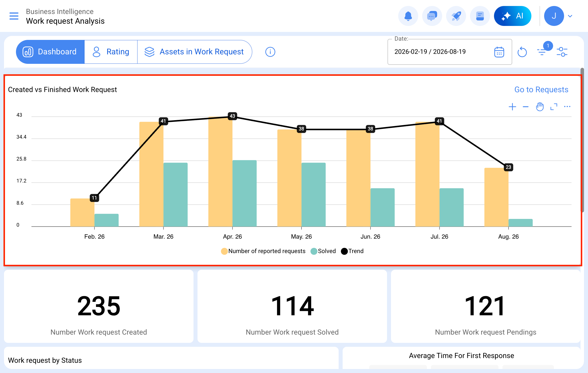
Task: Open the chart more options menu
Action: point(567,107)
